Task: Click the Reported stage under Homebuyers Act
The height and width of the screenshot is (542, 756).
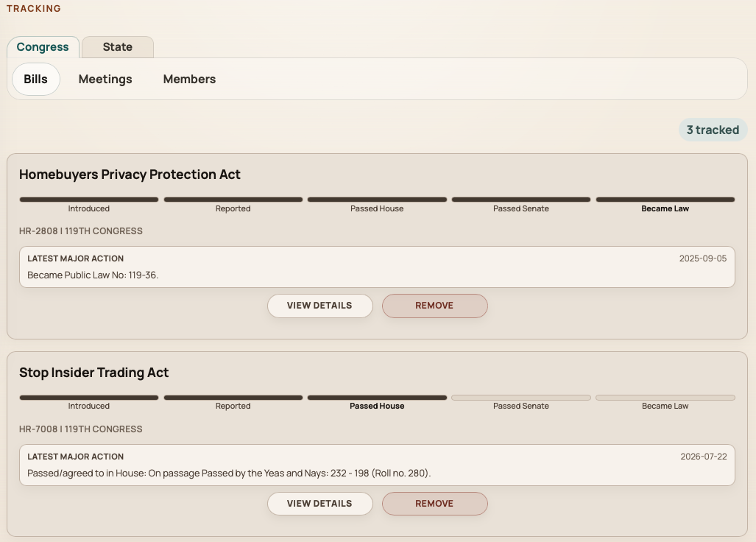Action: [x=233, y=205]
